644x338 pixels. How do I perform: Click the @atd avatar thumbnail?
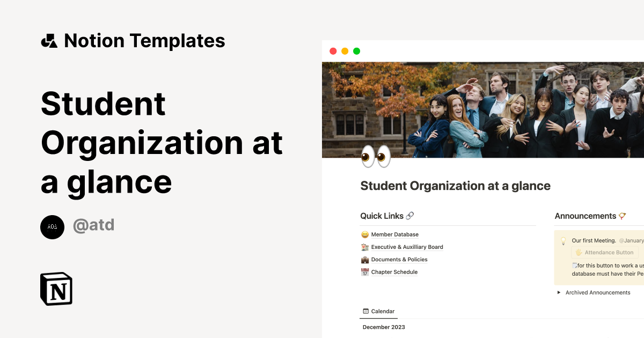pyautogui.click(x=52, y=227)
